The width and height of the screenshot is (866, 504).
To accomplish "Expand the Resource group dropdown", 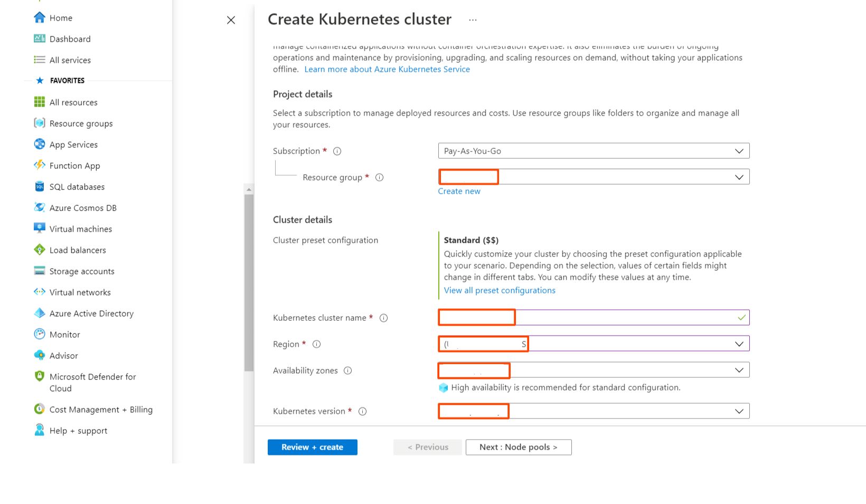I will 594,177.
